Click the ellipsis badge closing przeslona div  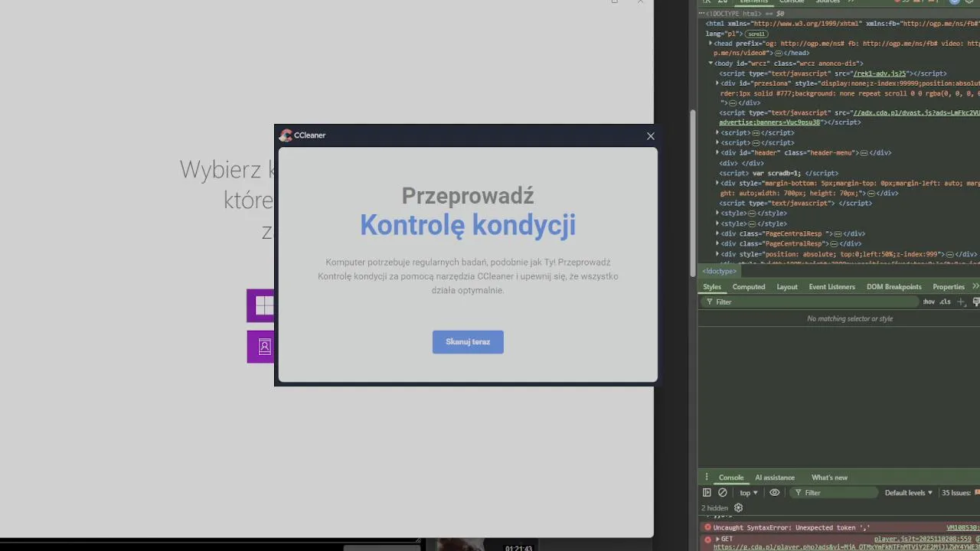point(732,103)
